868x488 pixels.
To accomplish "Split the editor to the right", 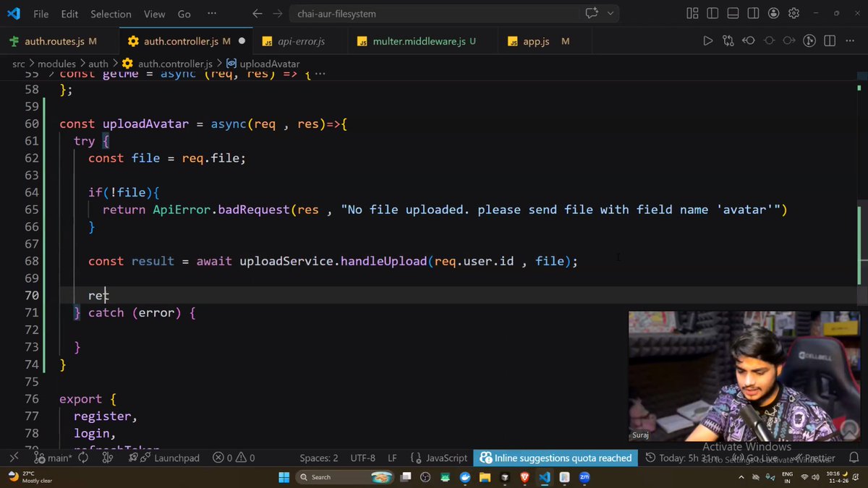I will point(830,41).
